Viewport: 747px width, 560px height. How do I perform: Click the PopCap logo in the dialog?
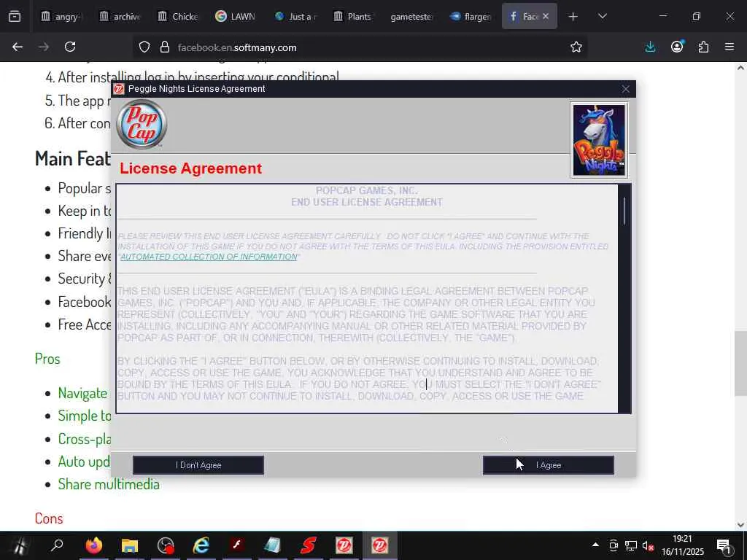142,124
